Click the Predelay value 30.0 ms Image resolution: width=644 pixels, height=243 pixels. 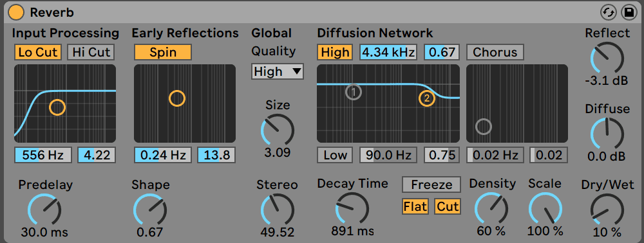pos(44,232)
